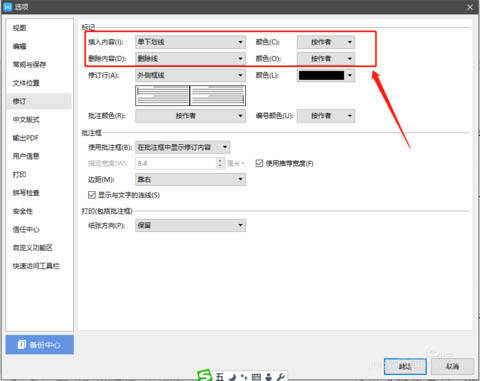Expand the 批注颜色 dropdown
The height and width of the screenshot is (381, 480).
[x=190, y=116]
